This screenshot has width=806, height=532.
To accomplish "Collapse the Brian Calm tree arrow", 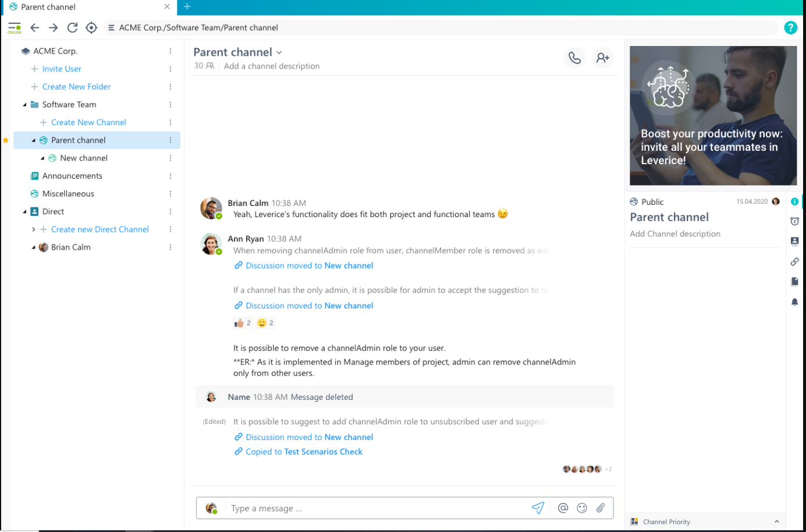I will (x=33, y=247).
